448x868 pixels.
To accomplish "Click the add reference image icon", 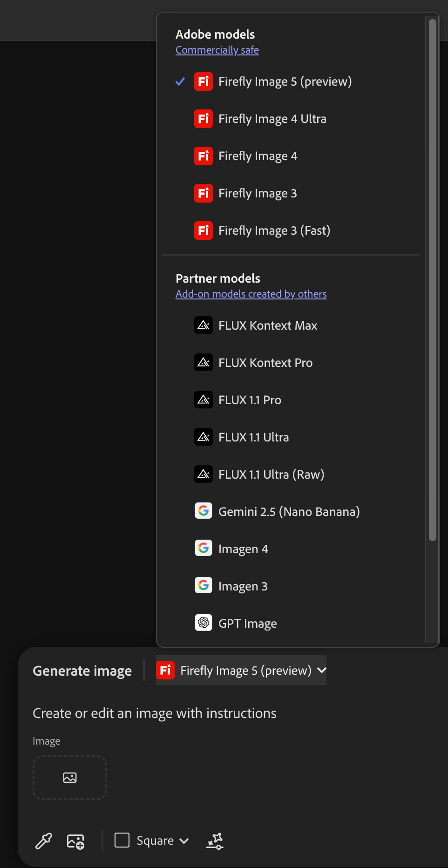I will [x=75, y=841].
